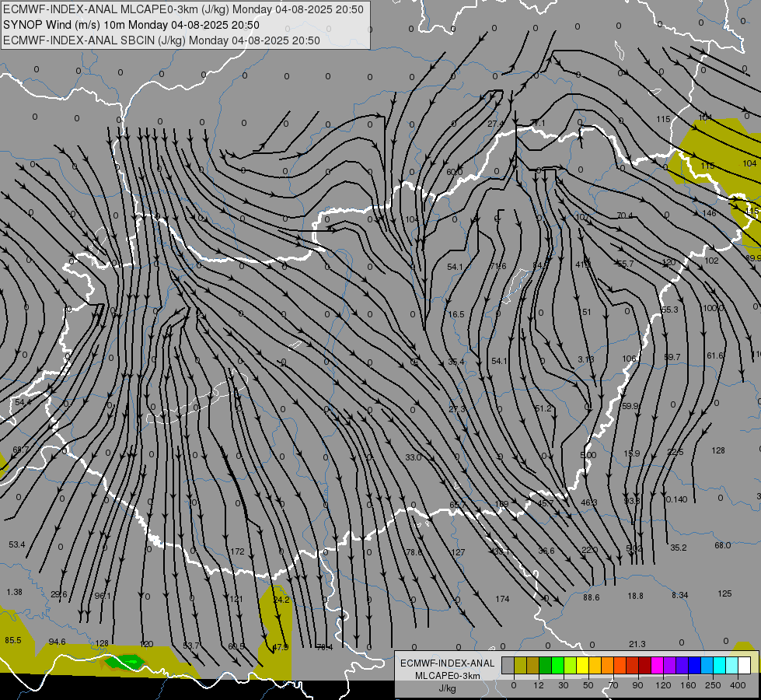The image size is (761, 700).
Task: Click the 250 tick label on legend scale
Action: [713, 685]
